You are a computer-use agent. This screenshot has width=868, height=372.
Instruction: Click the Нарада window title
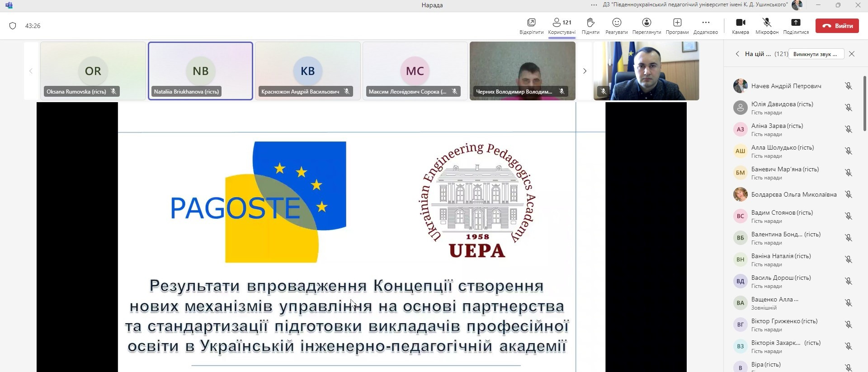[x=432, y=5]
